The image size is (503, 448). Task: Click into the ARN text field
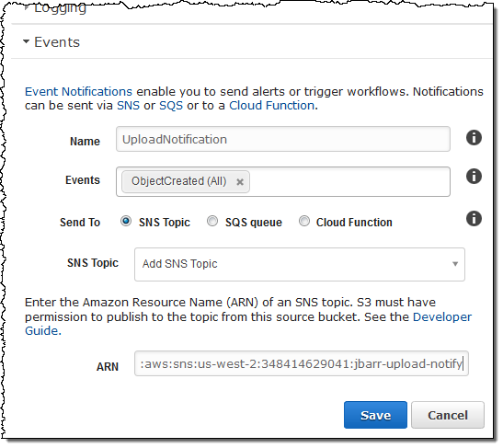click(x=302, y=363)
